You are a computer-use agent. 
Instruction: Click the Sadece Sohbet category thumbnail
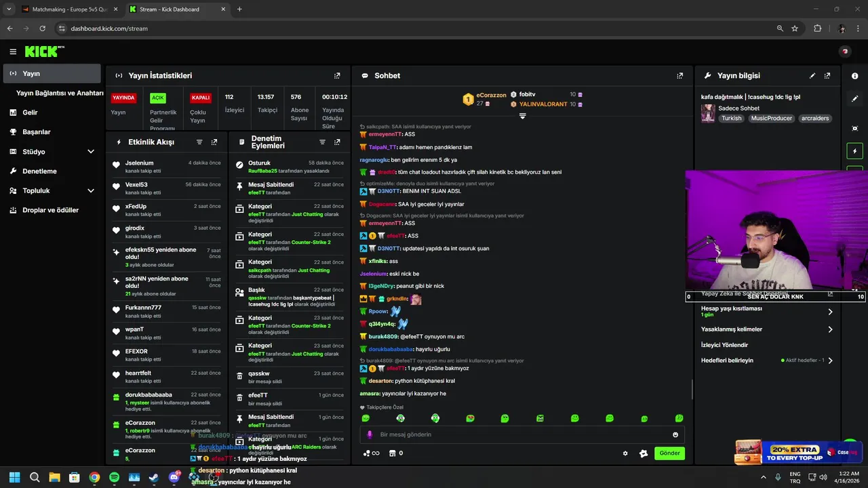coord(708,113)
